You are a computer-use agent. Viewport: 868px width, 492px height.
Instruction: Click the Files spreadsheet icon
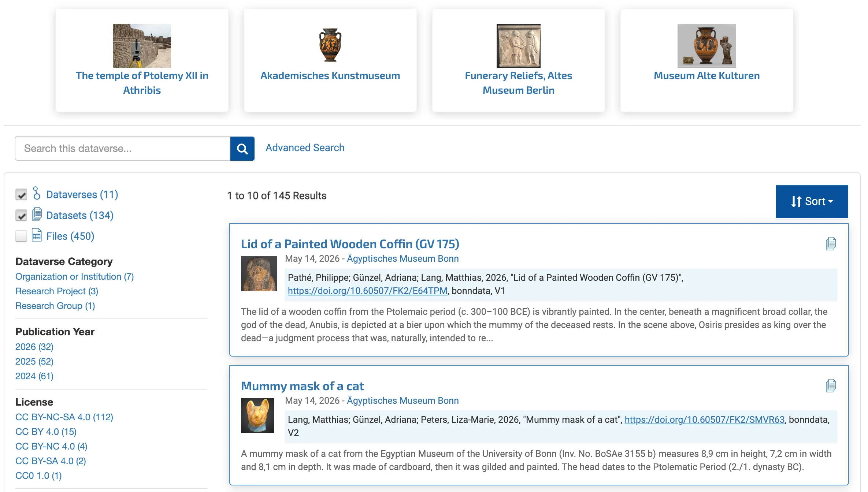37,235
